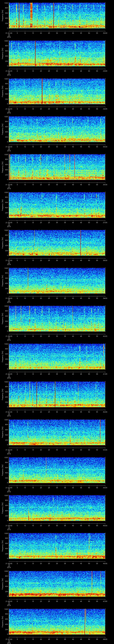Screen dimensions: 114x644
Task: Click the 48:00 end time label
Action: (x=105, y=639)
